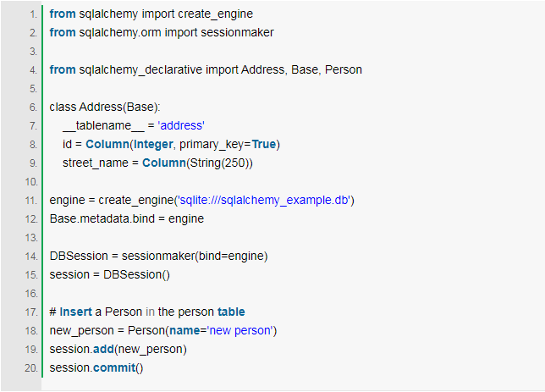This screenshot has height=392, width=545.
Task: Click line number 1 in gutter
Action: coord(32,14)
